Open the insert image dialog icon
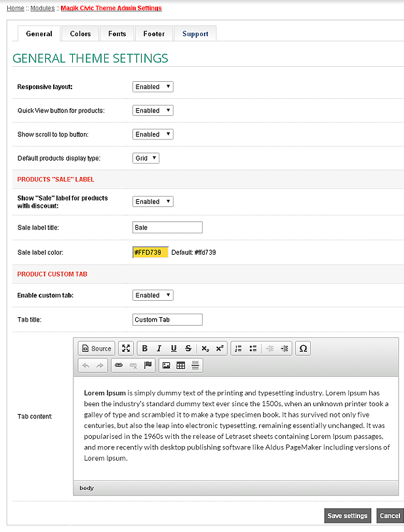This screenshot has height=532, width=404. coord(166,366)
